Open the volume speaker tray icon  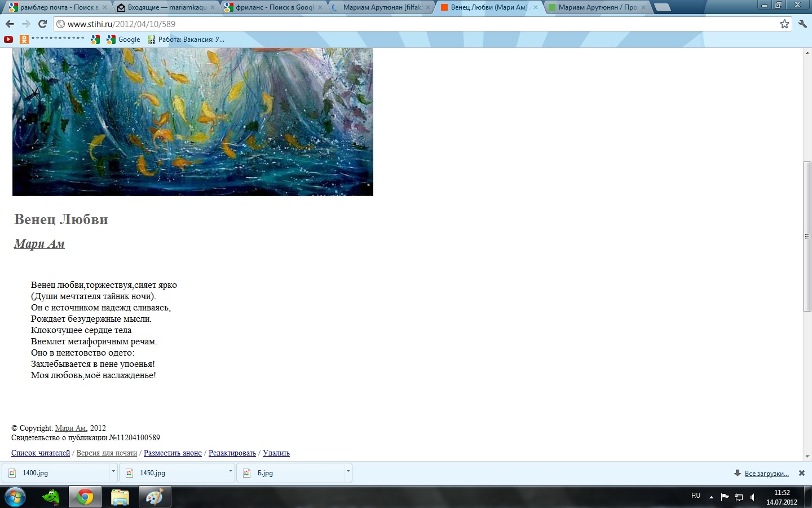point(753,497)
